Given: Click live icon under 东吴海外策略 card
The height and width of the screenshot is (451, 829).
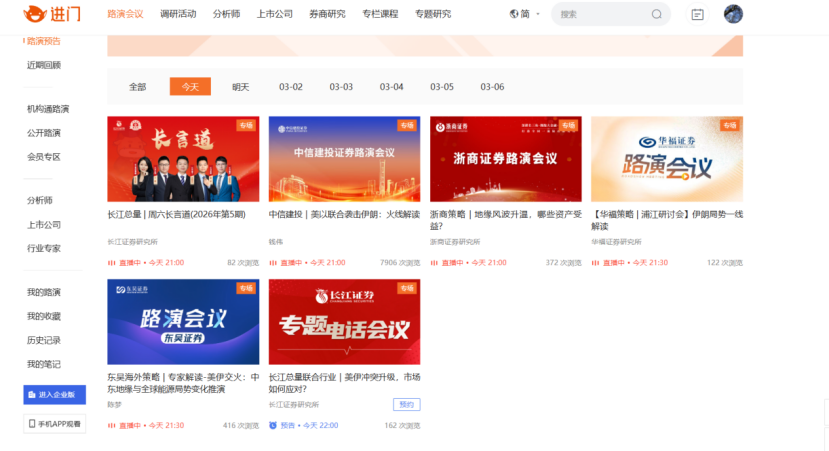Looking at the screenshot, I should tap(111, 425).
